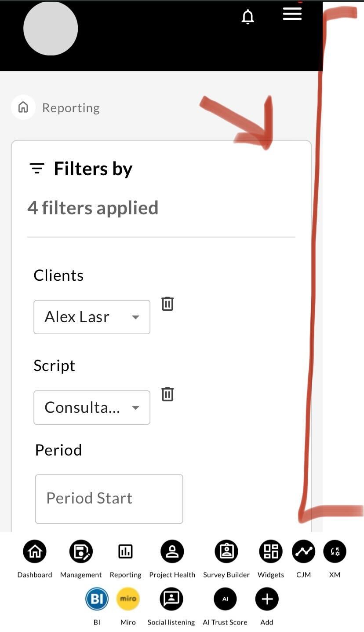
Task: Open the BI app icon
Action: coord(97,599)
